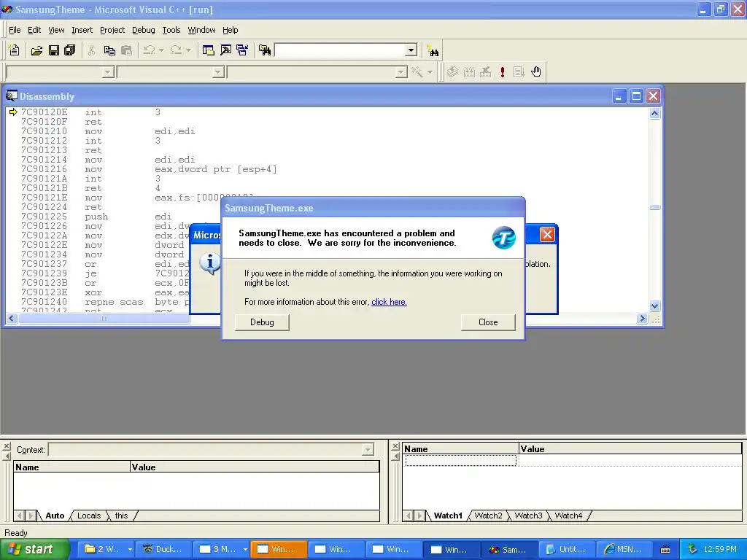
Task: Switch to the this tab
Action: pyautogui.click(x=122, y=516)
